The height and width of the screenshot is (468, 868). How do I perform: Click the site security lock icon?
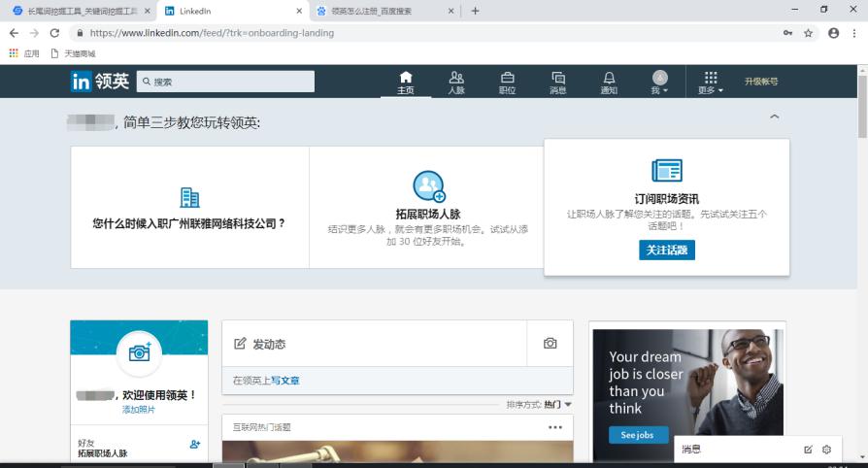[81, 33]
